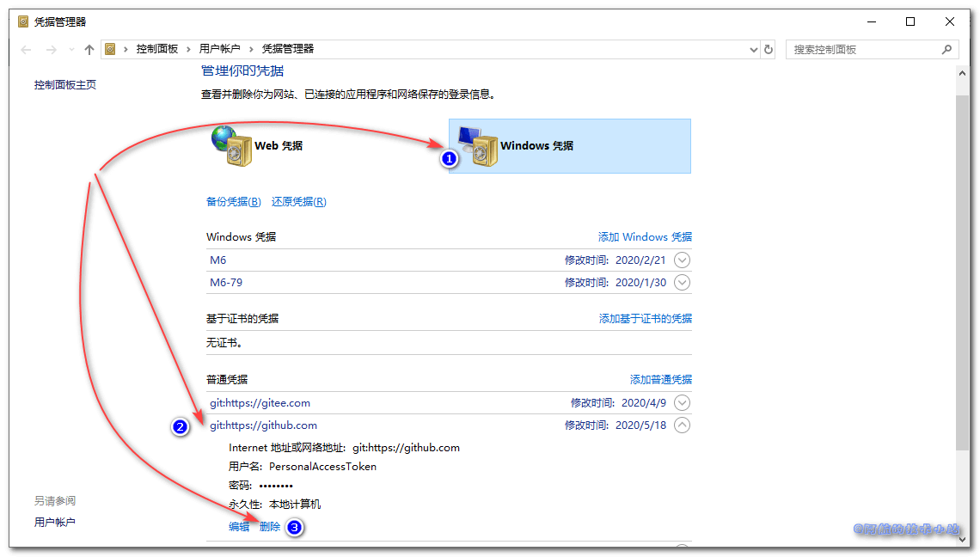
Task: Open the address bar history dropdown
Action: [x=753, y=49]
